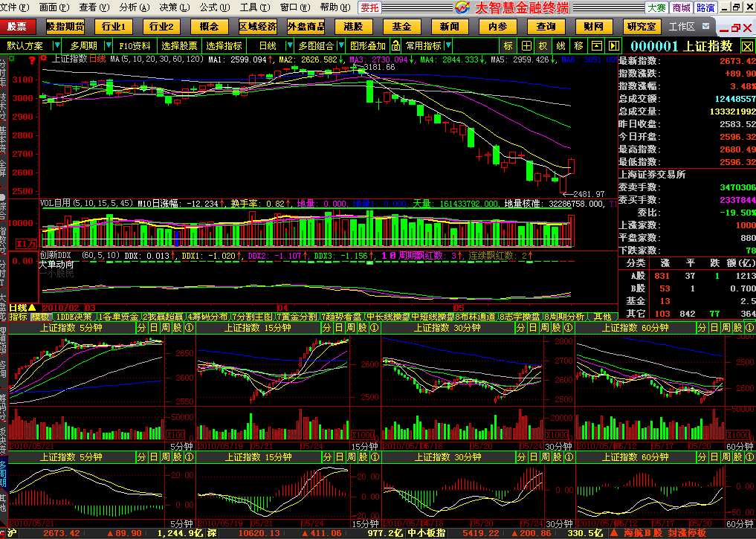Open the 商城 store icon
The width and height of the screenshot is (756, 539).
coord(681,7)
